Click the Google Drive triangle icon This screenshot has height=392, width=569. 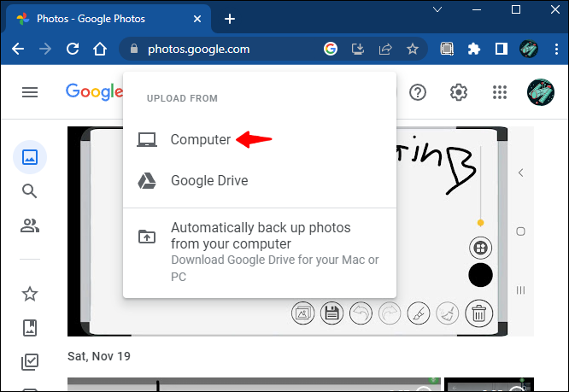click(147, 180)
